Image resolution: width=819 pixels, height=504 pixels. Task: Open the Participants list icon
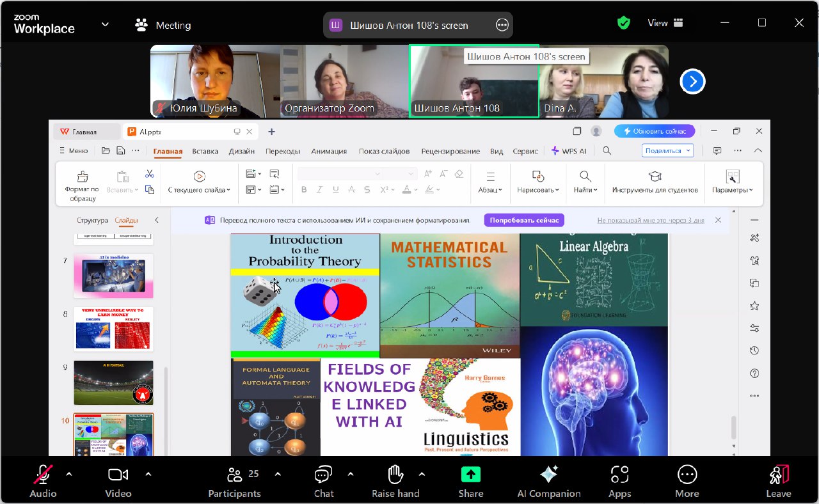coord(234,475)
